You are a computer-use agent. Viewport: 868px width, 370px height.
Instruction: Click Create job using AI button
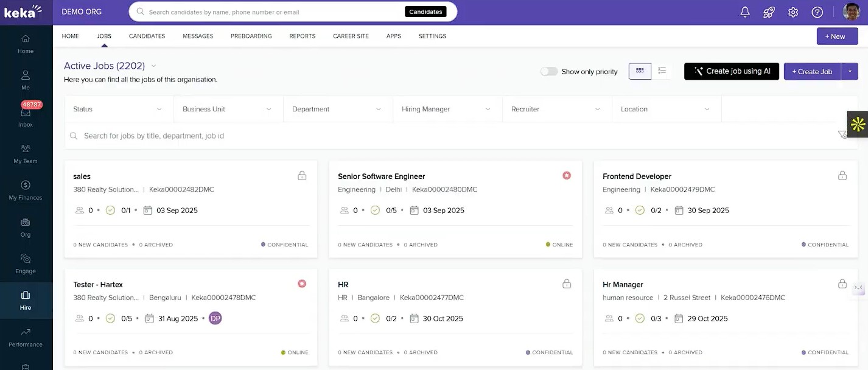(x=732, y=71)
